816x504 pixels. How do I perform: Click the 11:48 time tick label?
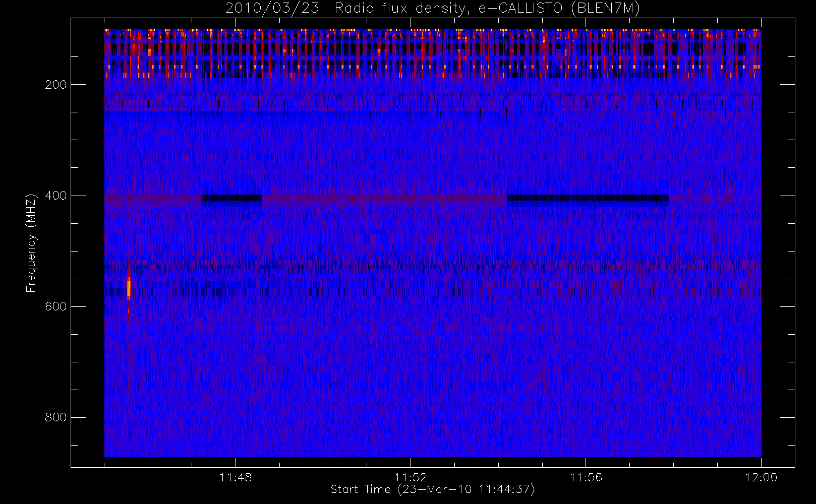point(236,477)
